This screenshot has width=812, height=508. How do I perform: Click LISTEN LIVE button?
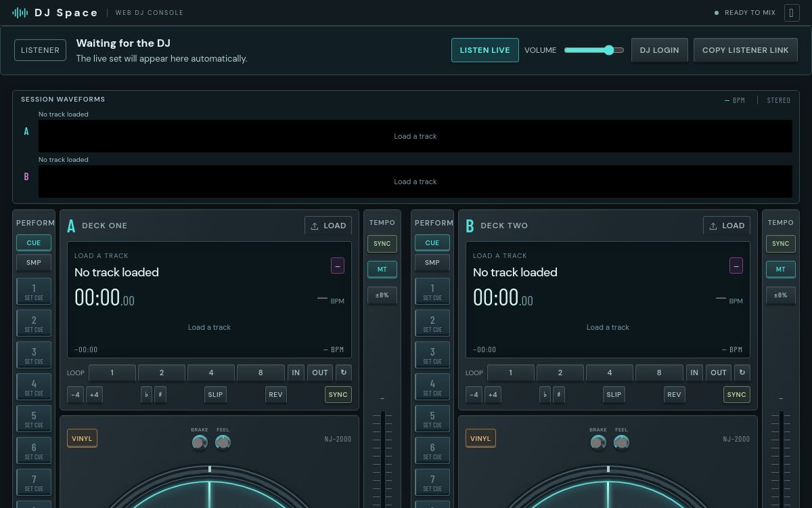click(x=485, y=50)
